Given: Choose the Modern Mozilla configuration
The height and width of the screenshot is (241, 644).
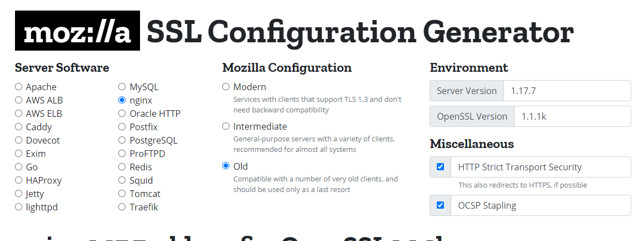Looking at the screenshot, I should (x=226, y=87).
